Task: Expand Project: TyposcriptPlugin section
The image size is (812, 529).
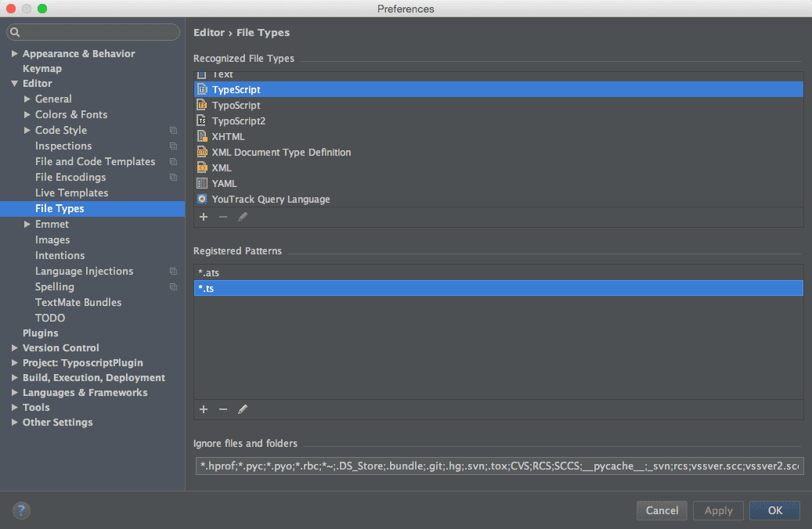Action: coord(15,363)
